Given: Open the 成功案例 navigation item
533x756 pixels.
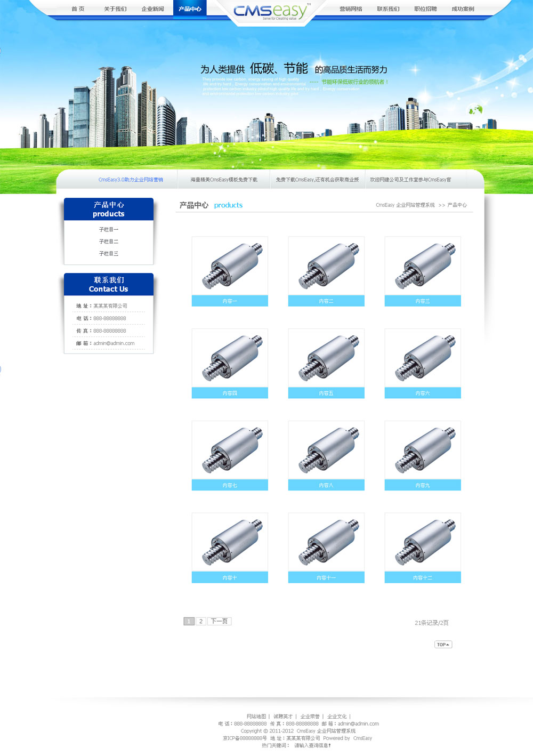Looking at the screenshot, I should pyautogui.click(x=463, y=9).
